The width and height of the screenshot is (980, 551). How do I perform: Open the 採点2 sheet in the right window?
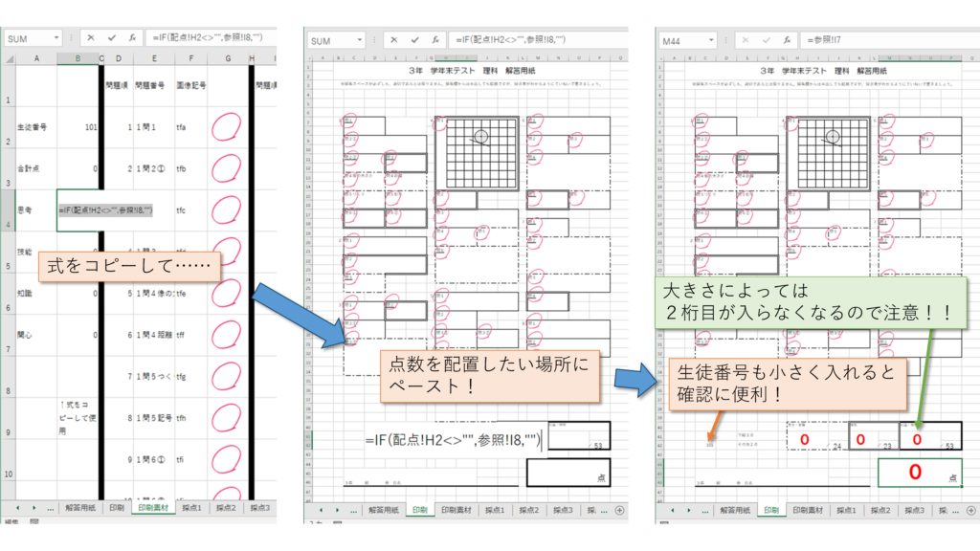click(880, 511)
